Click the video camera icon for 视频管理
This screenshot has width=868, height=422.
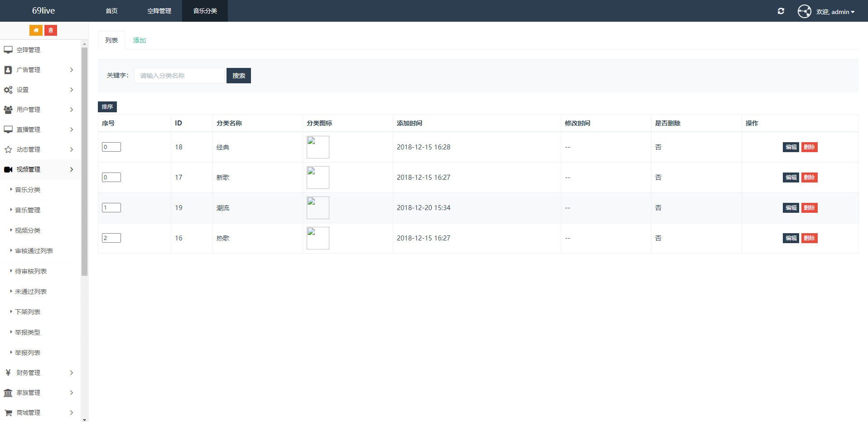point(8,169)
